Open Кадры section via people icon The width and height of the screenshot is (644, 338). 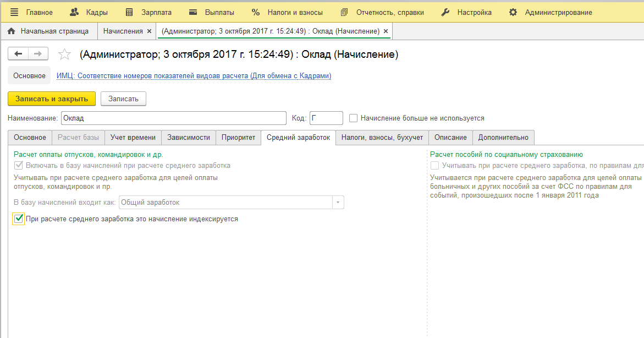pyautogui.click(x=74, y=12)
